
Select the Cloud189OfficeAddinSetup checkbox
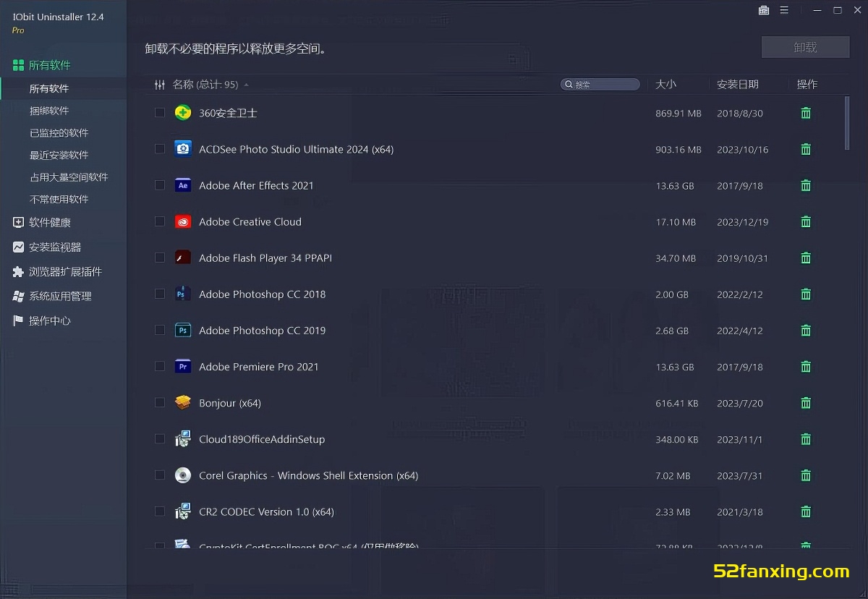click(x=160, y=438)
